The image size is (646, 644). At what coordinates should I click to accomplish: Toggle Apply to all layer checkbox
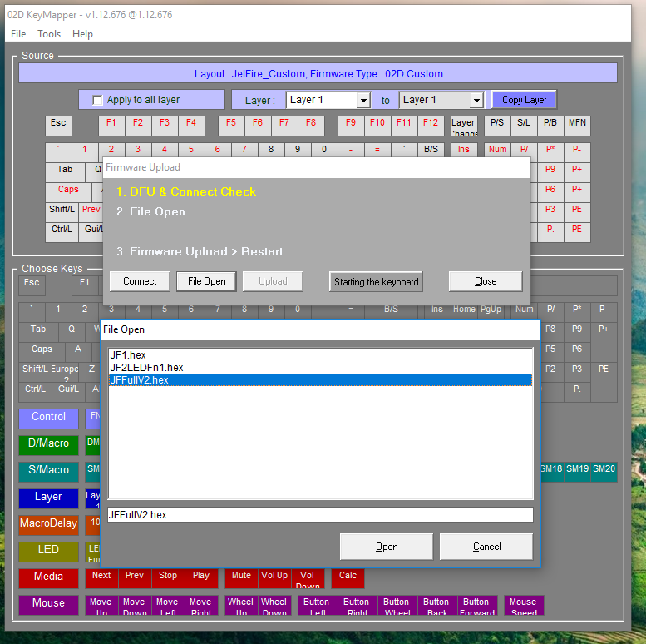click(x=98, y=100)
